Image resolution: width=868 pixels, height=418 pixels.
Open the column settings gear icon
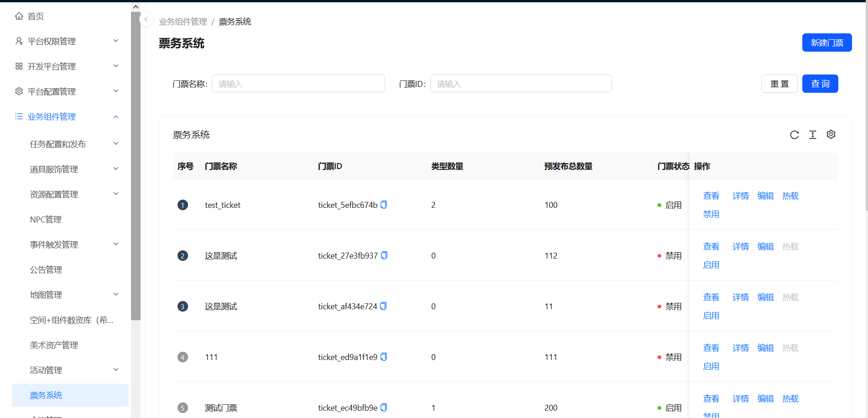[x=831, y=135]
